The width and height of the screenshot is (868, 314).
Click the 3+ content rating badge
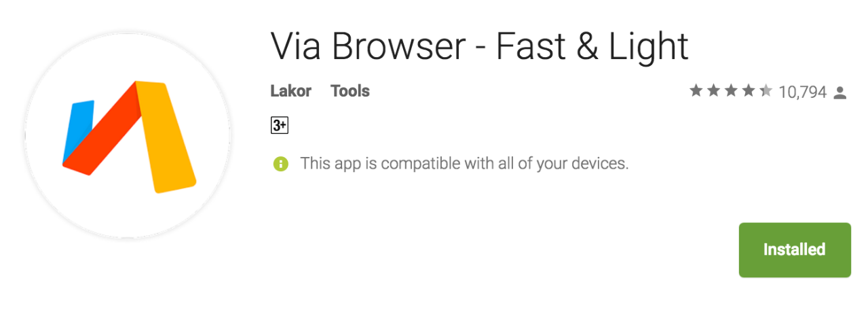280,126
